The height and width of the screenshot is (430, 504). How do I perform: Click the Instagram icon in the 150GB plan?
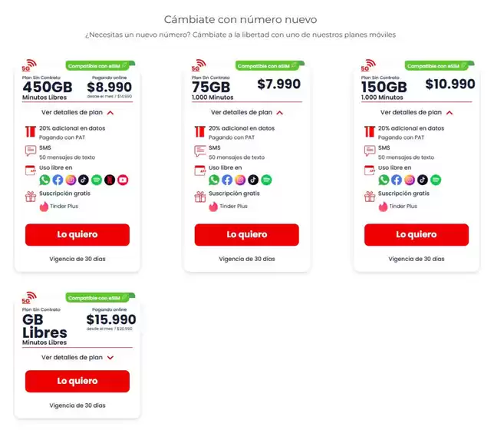(x=410, y=180)
